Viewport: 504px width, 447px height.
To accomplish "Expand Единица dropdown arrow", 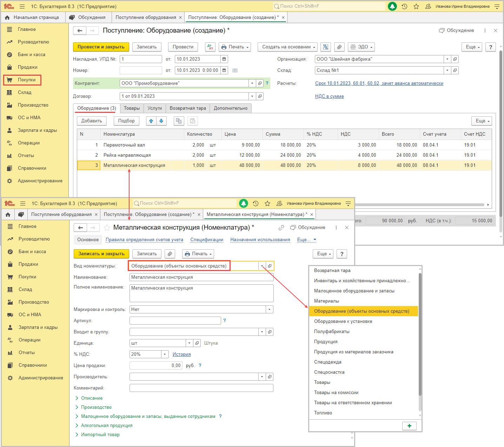I will point(190,343).
